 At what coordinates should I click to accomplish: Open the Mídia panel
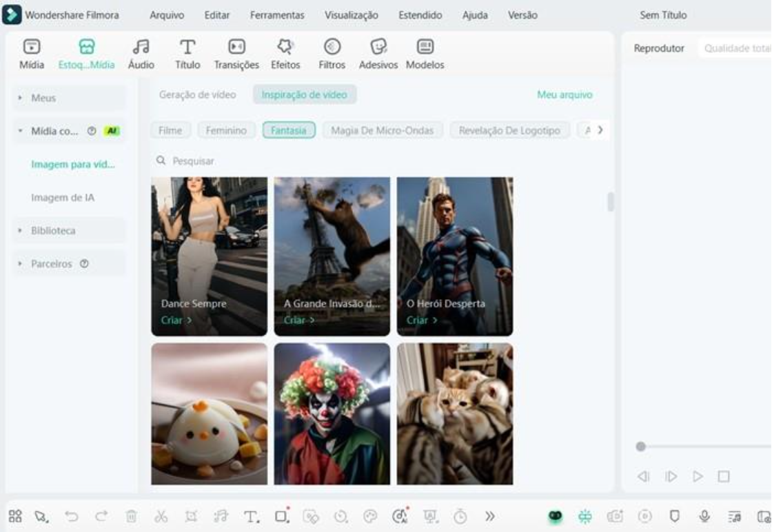[x=32, y=54]
